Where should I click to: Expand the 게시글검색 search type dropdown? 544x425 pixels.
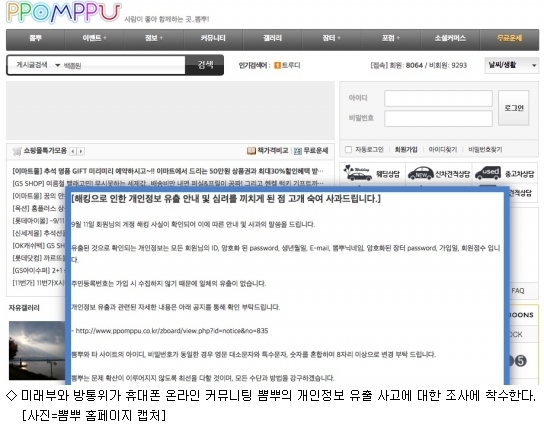point(58,65)
